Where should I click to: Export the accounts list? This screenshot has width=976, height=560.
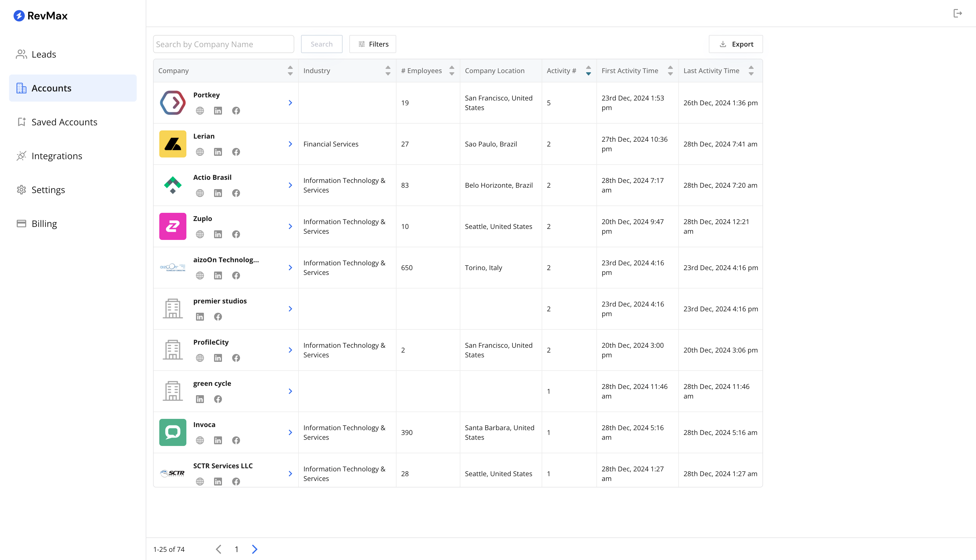736,44
